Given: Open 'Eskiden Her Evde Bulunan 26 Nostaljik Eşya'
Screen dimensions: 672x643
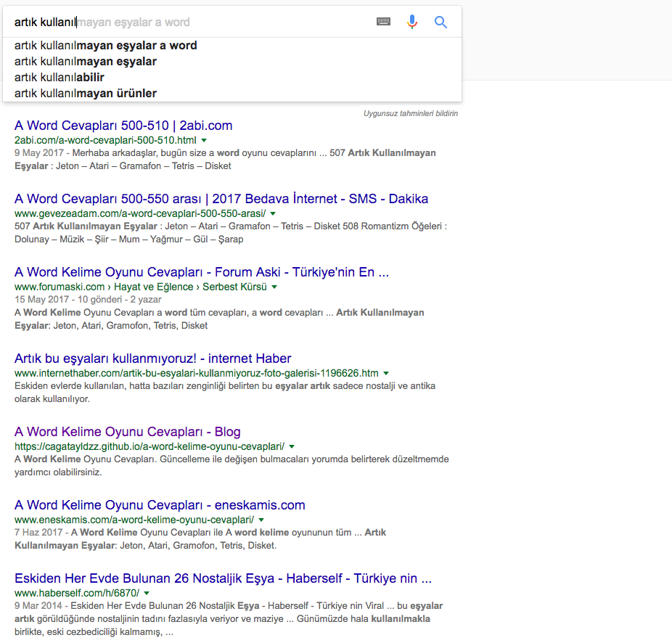Looking at the screenshot, I should pos(223,578).
